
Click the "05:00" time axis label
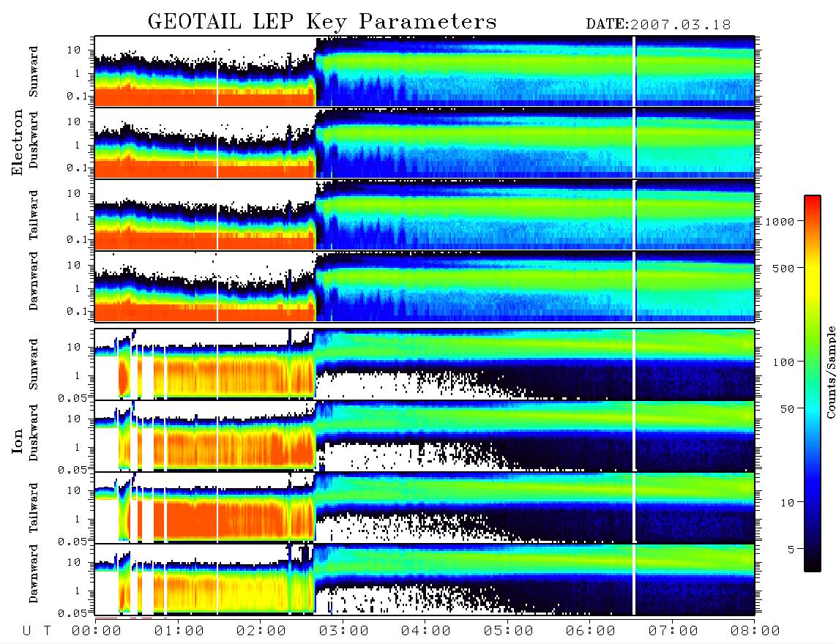pos(509,632)
